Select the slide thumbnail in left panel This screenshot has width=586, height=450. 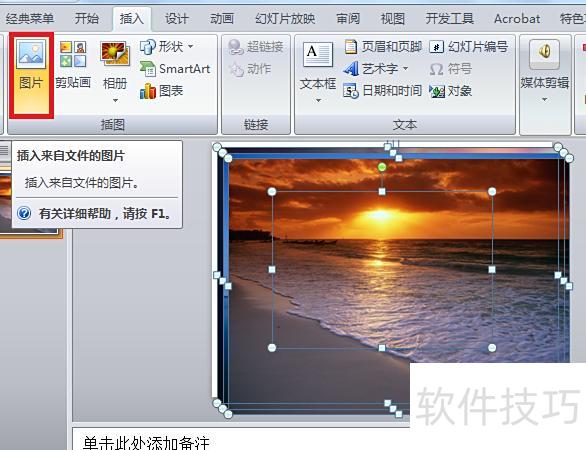pos(29,204)
